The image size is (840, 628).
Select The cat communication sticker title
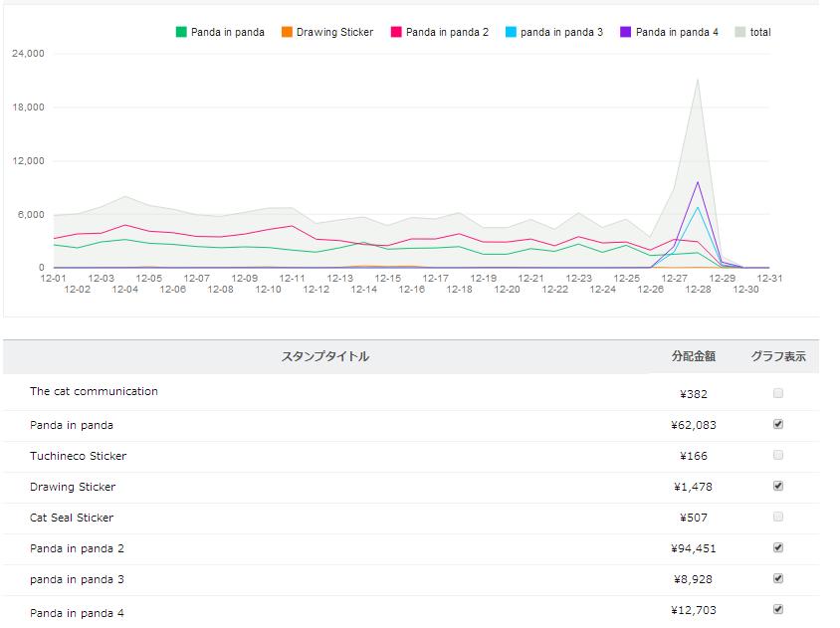click(x=94, y=392)
